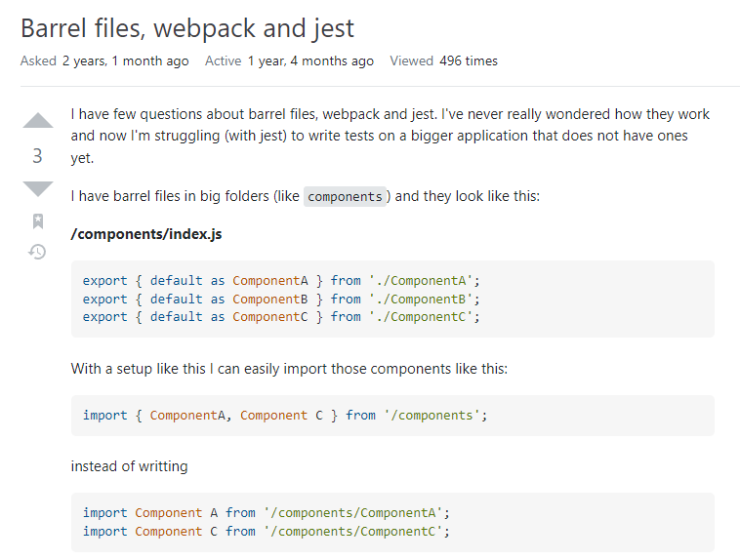The image size is (740, 560).
Task: Click the 'instead of writting' paragraph
Action: pyautogui.click(x=129, y=466)
